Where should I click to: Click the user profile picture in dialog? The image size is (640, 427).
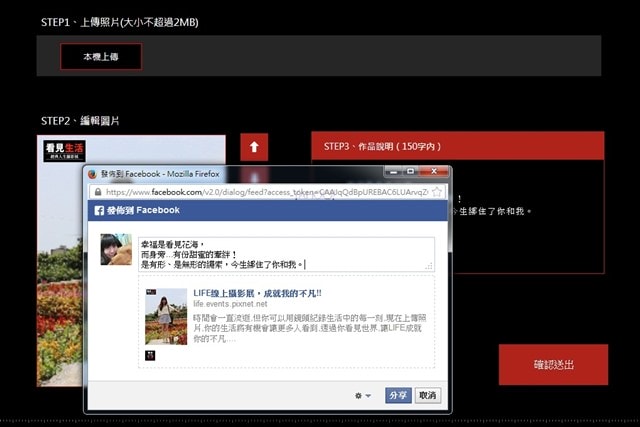116,250
